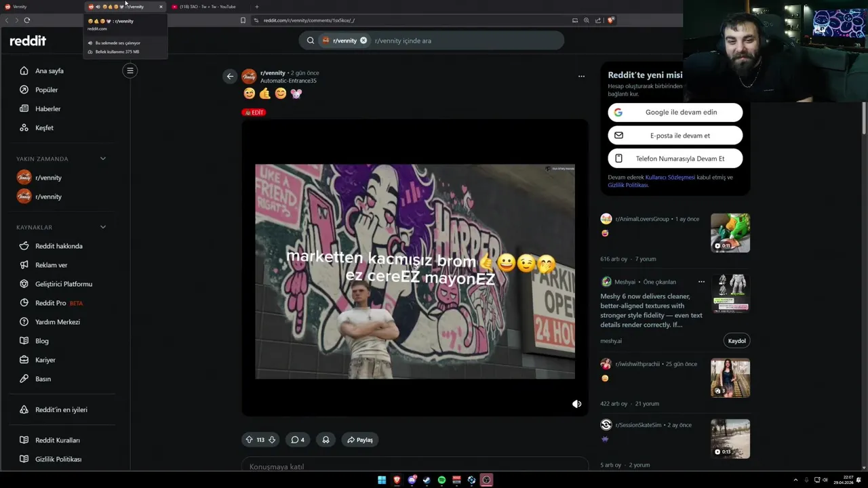
Task: Click the Kaydol button on Meshy ad
Action: coord(736,341)
